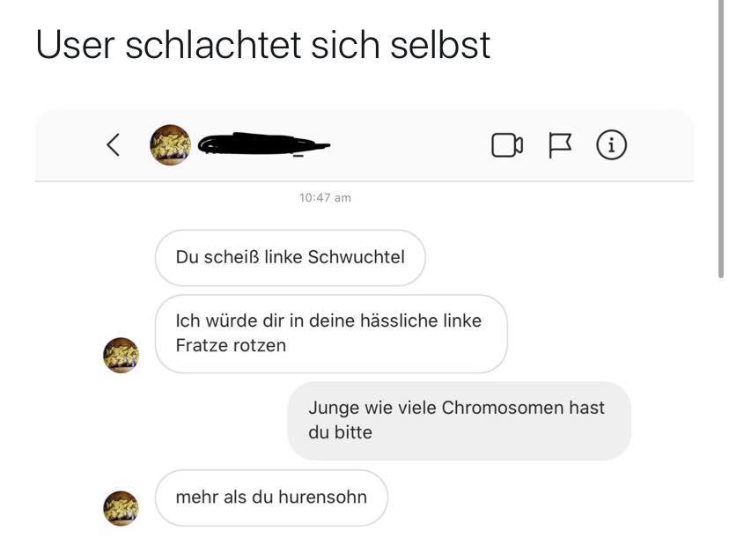
Task: Click the word 'Chromosomen' in the gray bubble
Action: click(503, 408)
